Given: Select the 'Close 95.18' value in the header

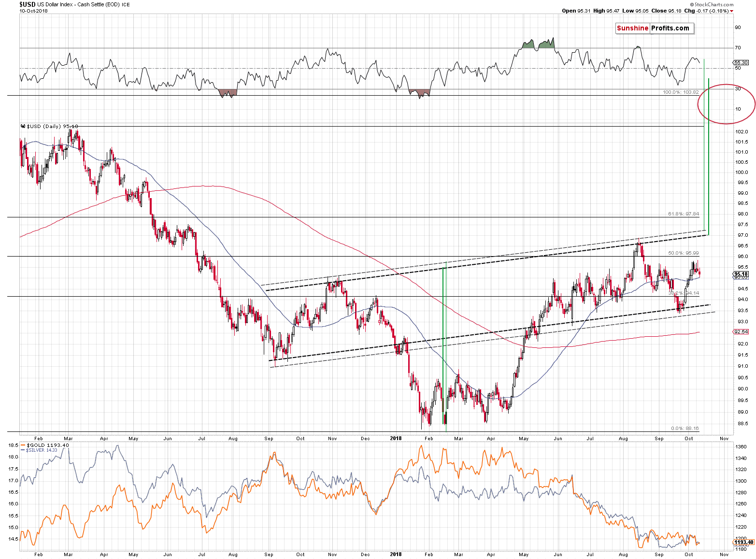Looking at the screenshot, I should click(x=666, y=11).
